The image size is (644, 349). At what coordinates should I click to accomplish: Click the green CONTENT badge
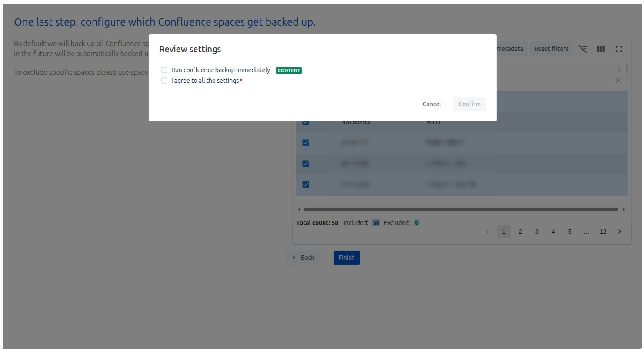[x=289, y=70]
